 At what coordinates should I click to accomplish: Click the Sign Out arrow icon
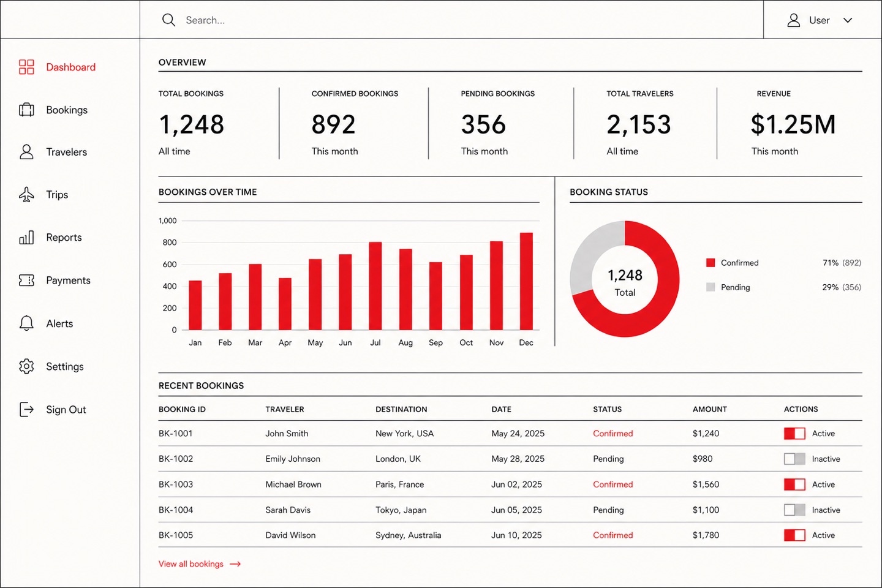coord(26,409)
